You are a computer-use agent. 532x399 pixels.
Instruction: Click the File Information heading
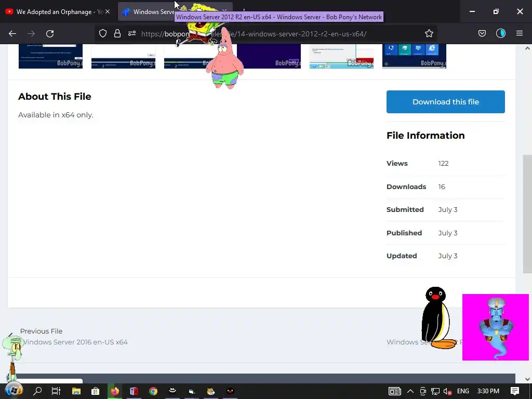coord(425,136)
